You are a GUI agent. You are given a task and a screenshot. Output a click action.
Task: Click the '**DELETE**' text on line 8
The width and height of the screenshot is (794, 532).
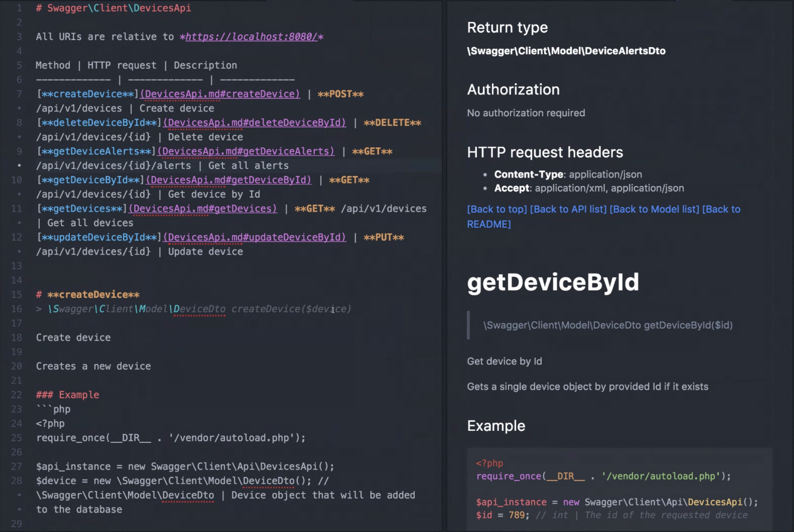pyautogui.click(x=392, y=123)
